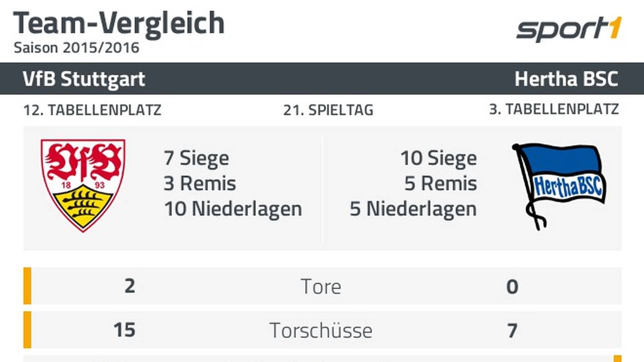The height and width of the screenshot is (362, 644).
Task: Click the 21. Spieltag label
Action: coord(328,110)
